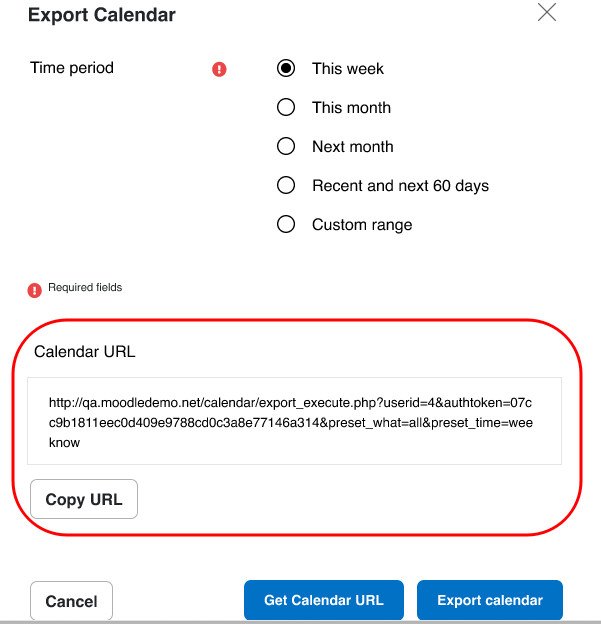Image resolution: width=601 pixels, height=624 pixels.
Task: Pick the Recent and next 60 days radio
Action: 286,185
